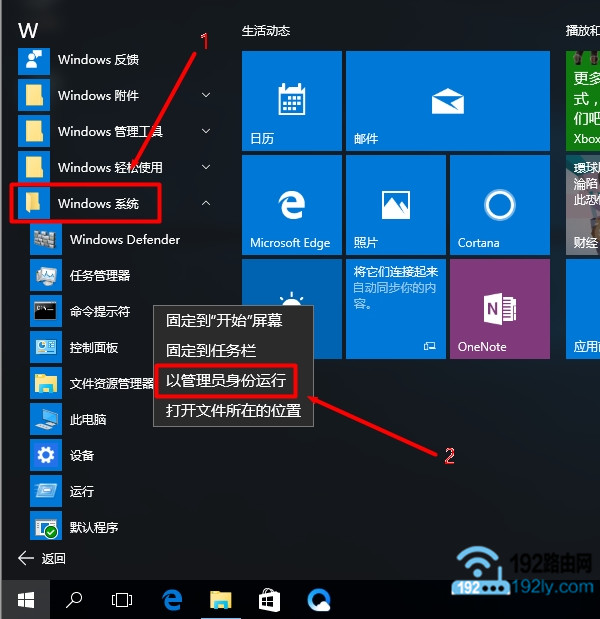The height and width of the screenshot is (619, 600).
Task: Open the 文件资源管理器 icon
Action: [46, 383]
